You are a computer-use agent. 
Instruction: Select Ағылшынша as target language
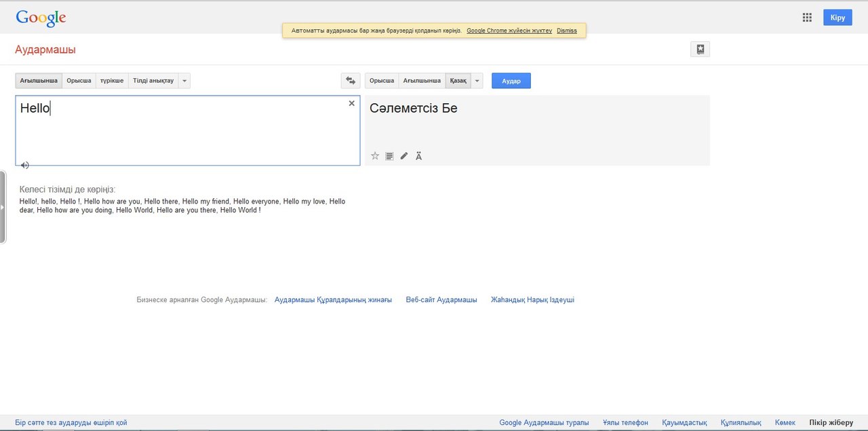point(422,81)
